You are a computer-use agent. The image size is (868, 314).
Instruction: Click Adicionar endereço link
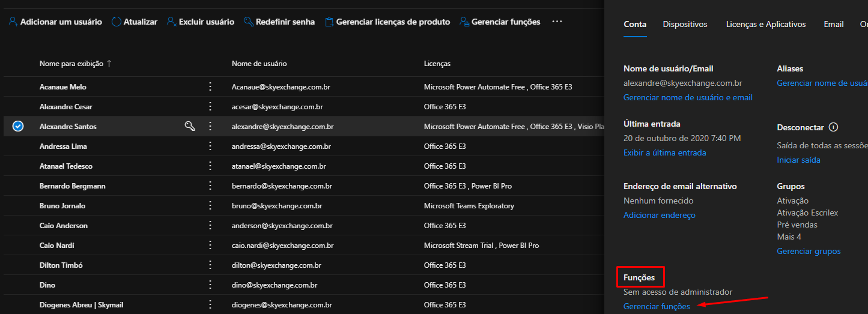coord(660,215)
